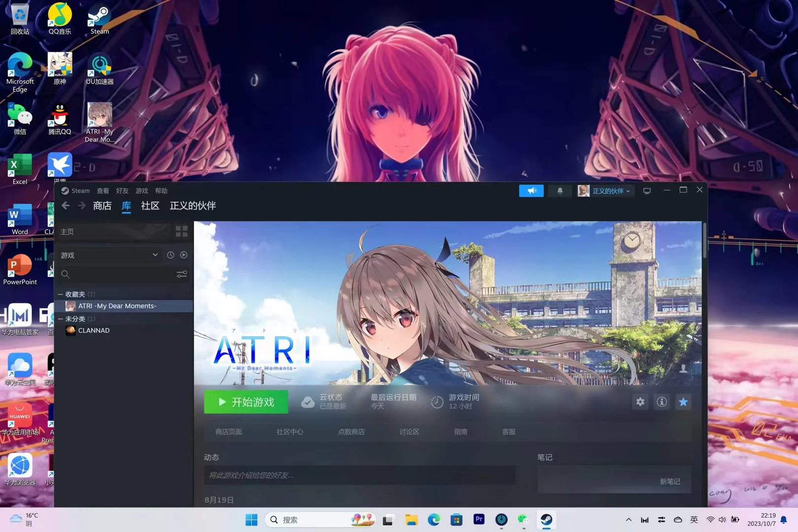The width and height of the screenshot is (798, 532).
Task: Open 好友 menu
Action: pos(122,191)
